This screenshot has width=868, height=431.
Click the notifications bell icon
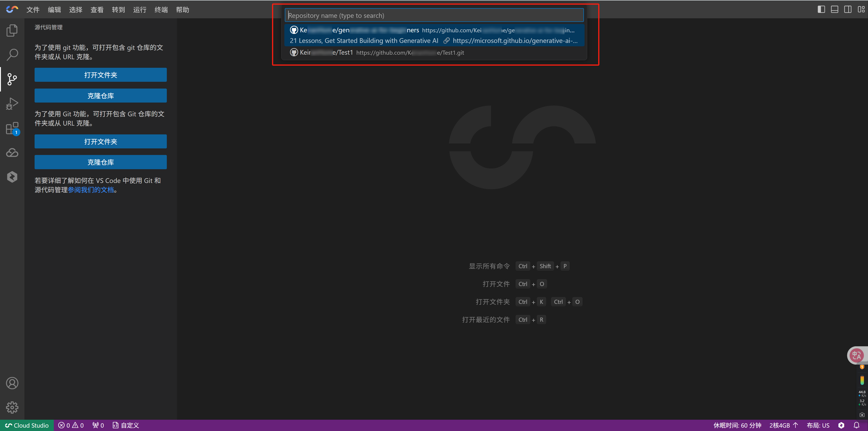pos(856,425)
